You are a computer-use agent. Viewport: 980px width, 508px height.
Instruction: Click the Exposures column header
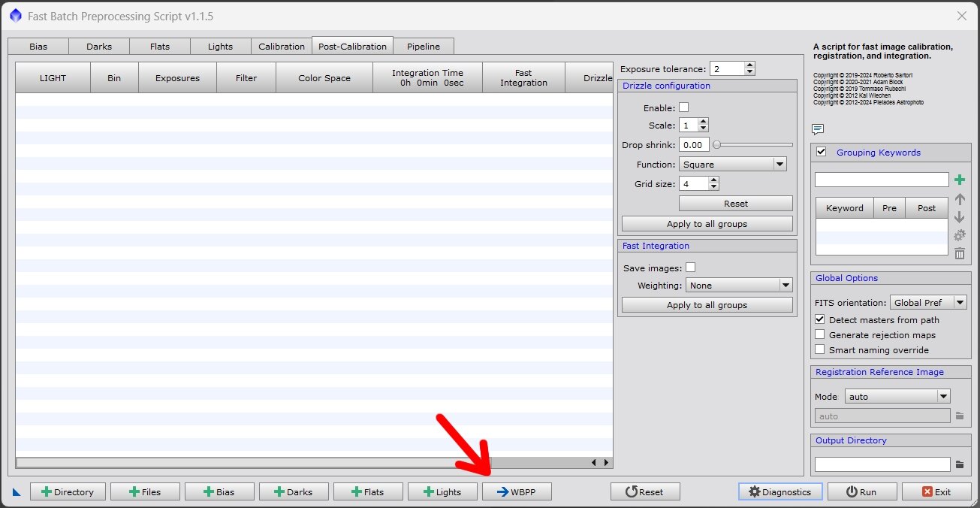pos(177,77)
